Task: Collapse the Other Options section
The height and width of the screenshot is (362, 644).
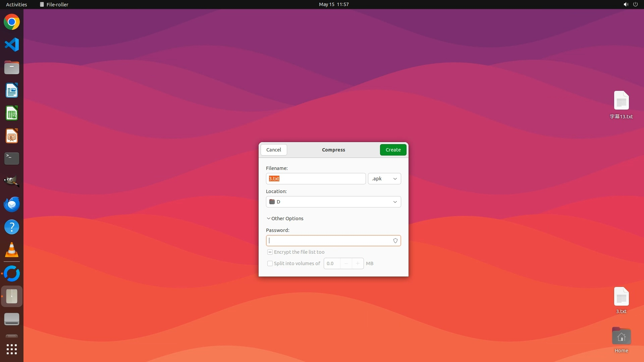Action: [x=285, y=219]
